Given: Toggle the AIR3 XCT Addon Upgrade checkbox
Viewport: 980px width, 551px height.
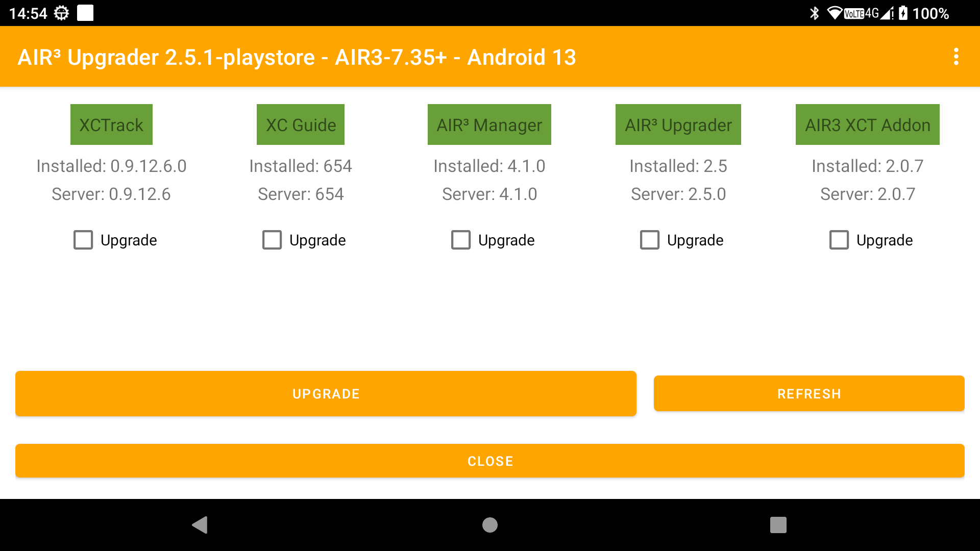Looking at the screenshot, I should point(839,240).
